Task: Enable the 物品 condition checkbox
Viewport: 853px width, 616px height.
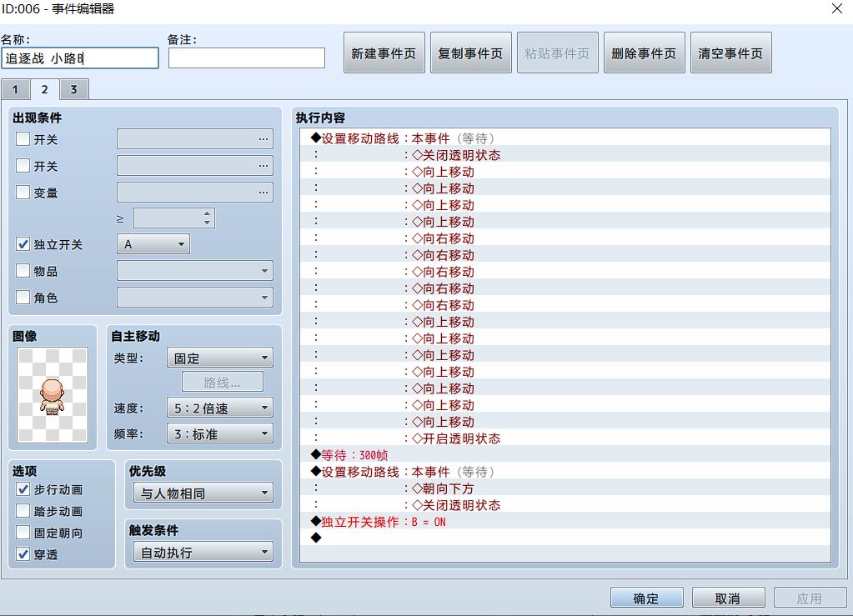Action: point(23,271)
